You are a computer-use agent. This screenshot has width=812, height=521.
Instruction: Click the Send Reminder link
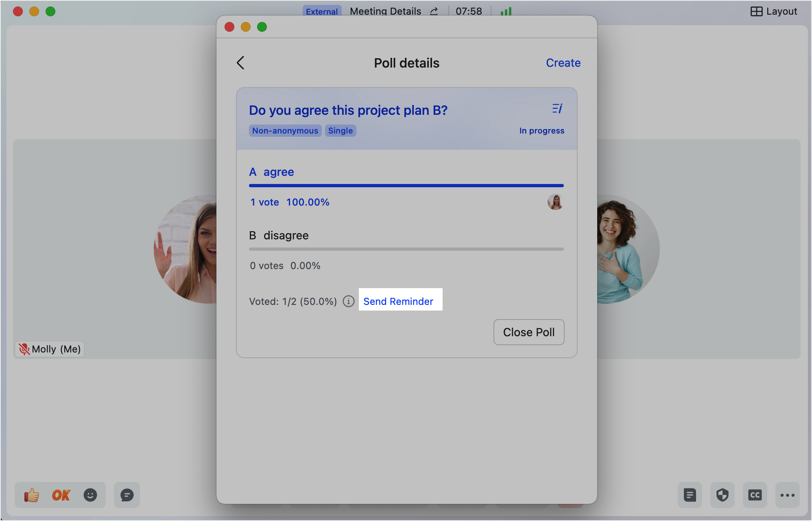tap(398, 301)
